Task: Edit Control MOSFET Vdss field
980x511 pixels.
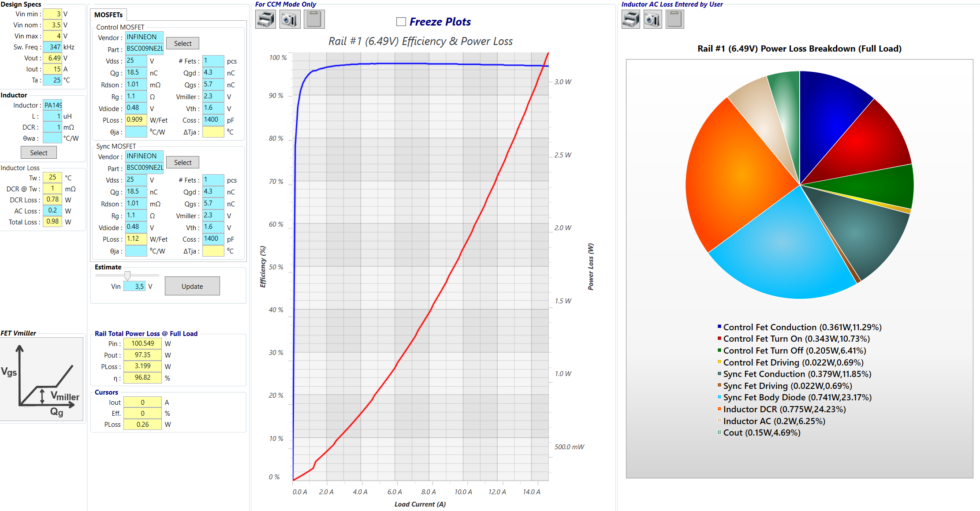Action: [136, 61]
